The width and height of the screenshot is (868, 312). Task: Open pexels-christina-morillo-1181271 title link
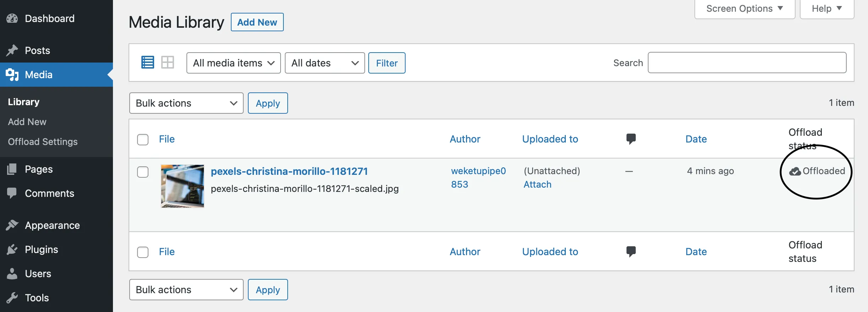[289, 171]
